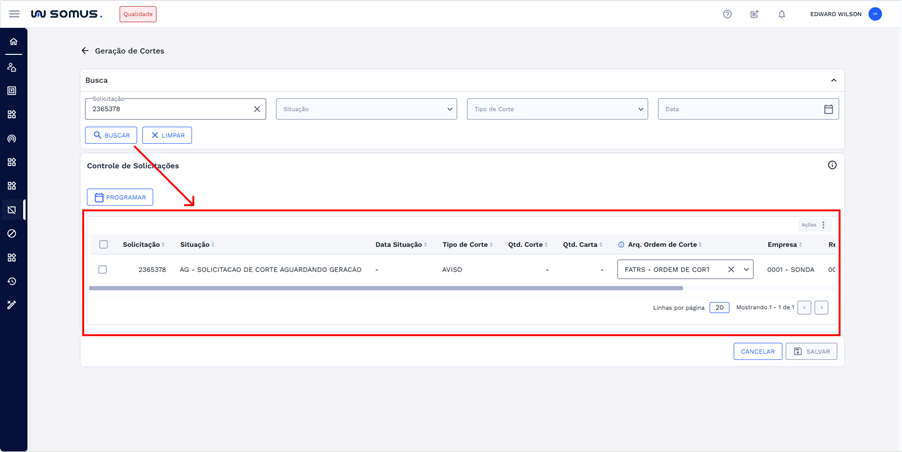
Task: Click the back arrow beside Geração de Cortes
Action: 85,51
